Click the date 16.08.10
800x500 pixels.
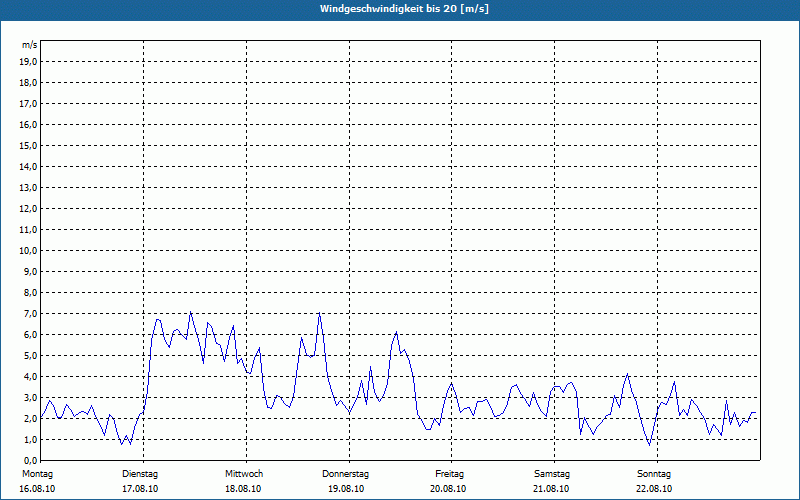tap(37, 489)
